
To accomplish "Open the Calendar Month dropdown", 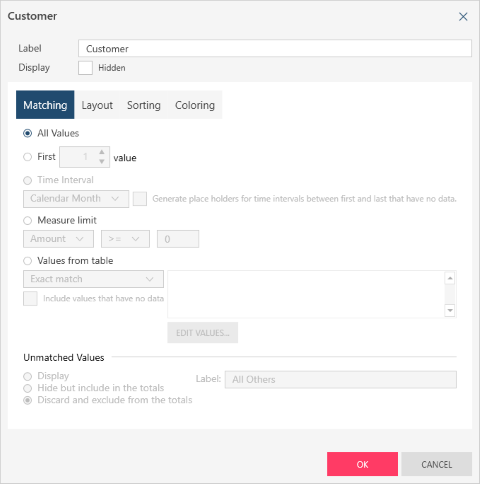I will (76, 199).
